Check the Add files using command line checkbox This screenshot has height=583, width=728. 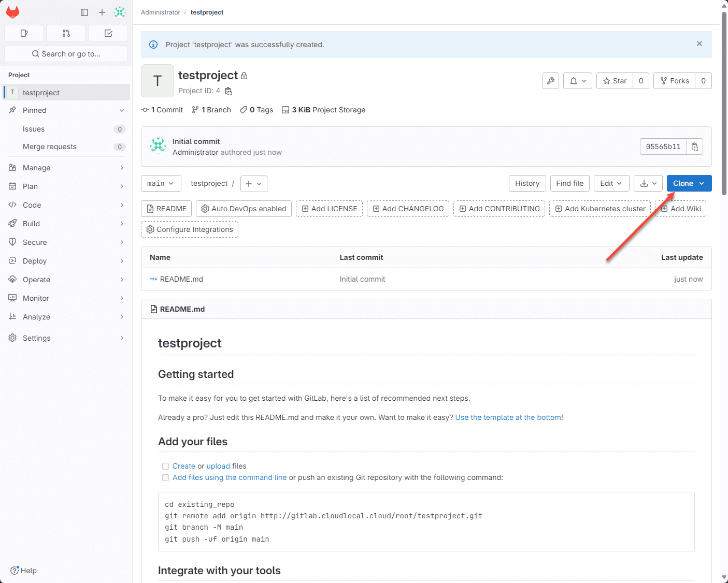point(165,477)
